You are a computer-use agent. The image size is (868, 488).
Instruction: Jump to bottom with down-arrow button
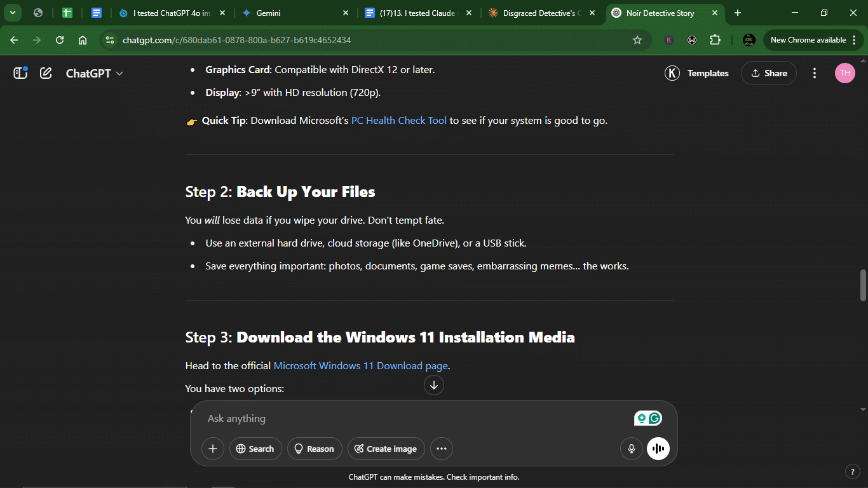click(x=434, y=385)
